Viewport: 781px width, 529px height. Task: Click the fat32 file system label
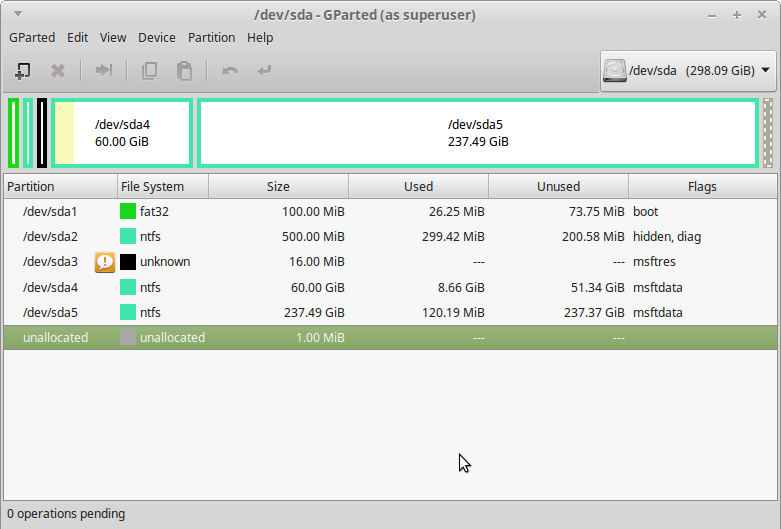point(154,211)
